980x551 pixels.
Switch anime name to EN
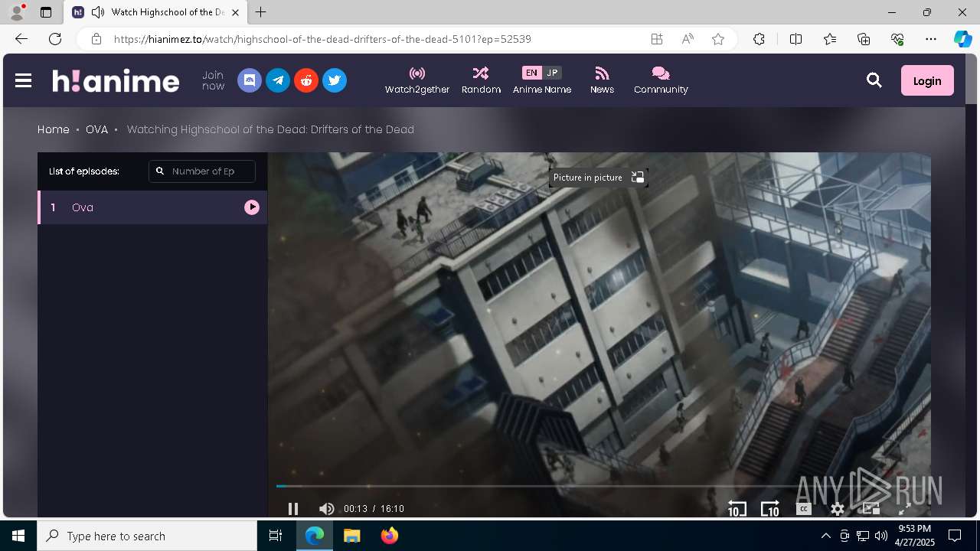(531, 73)
